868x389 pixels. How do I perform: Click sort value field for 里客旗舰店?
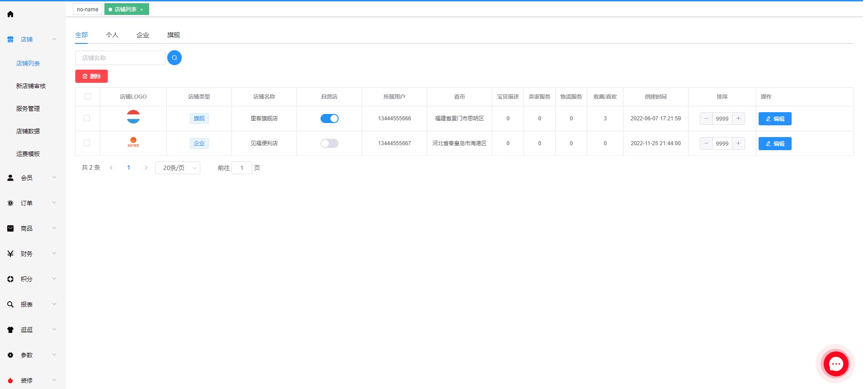point(722,119)
